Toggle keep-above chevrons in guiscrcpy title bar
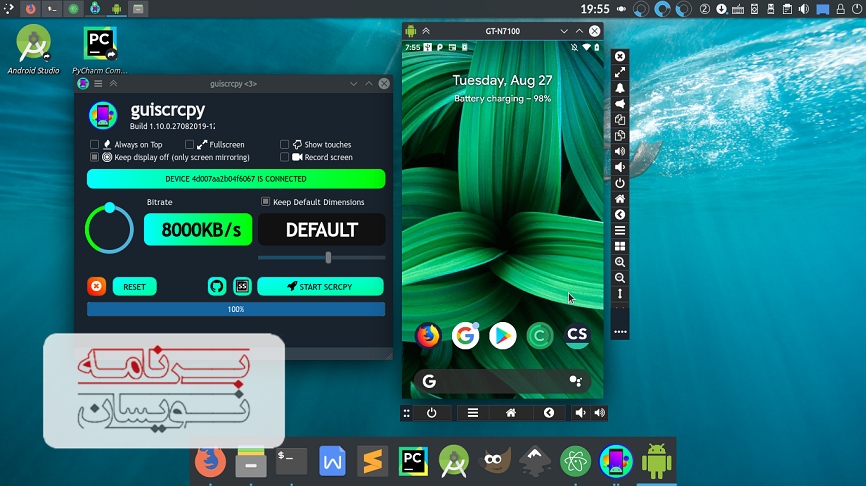866x486 pixels. [x=113, y=83]
